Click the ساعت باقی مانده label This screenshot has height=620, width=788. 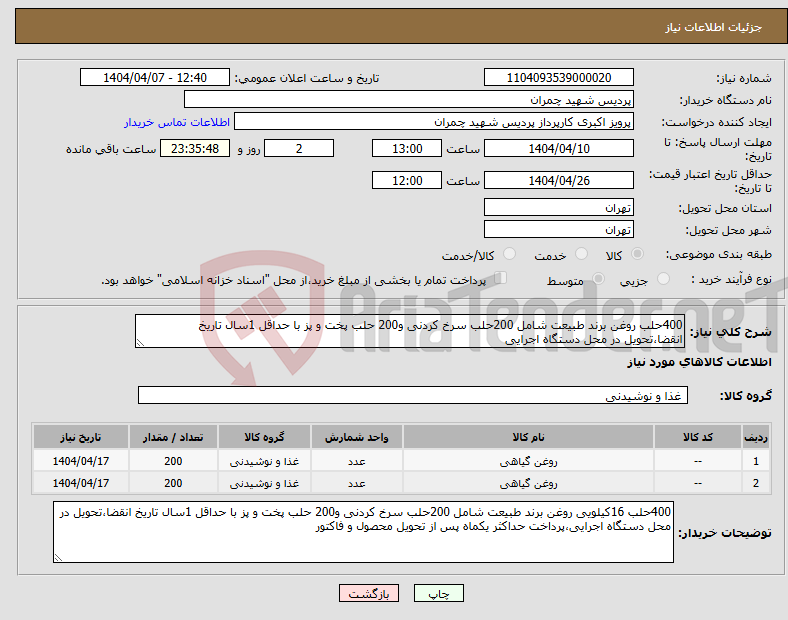pyautogui.click(x=111, y=149)
